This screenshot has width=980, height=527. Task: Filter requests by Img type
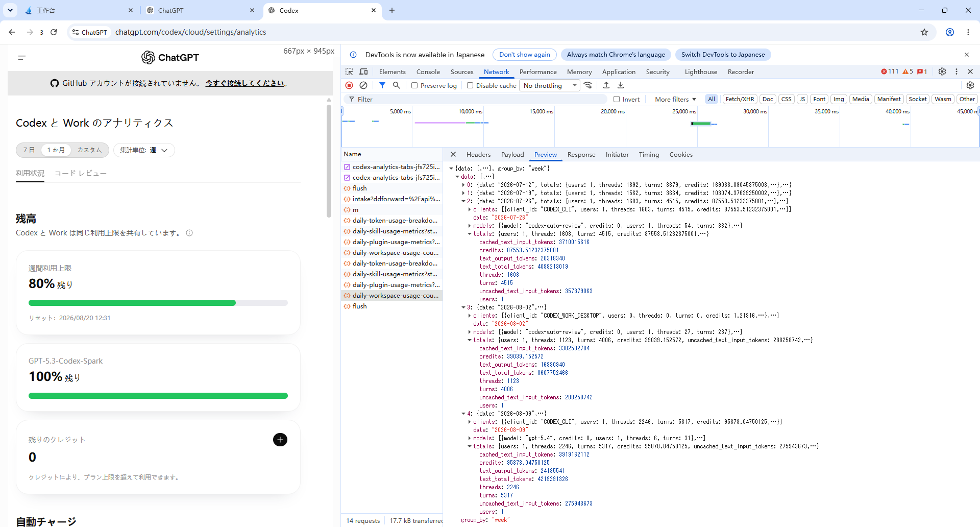tap(839, 99)
